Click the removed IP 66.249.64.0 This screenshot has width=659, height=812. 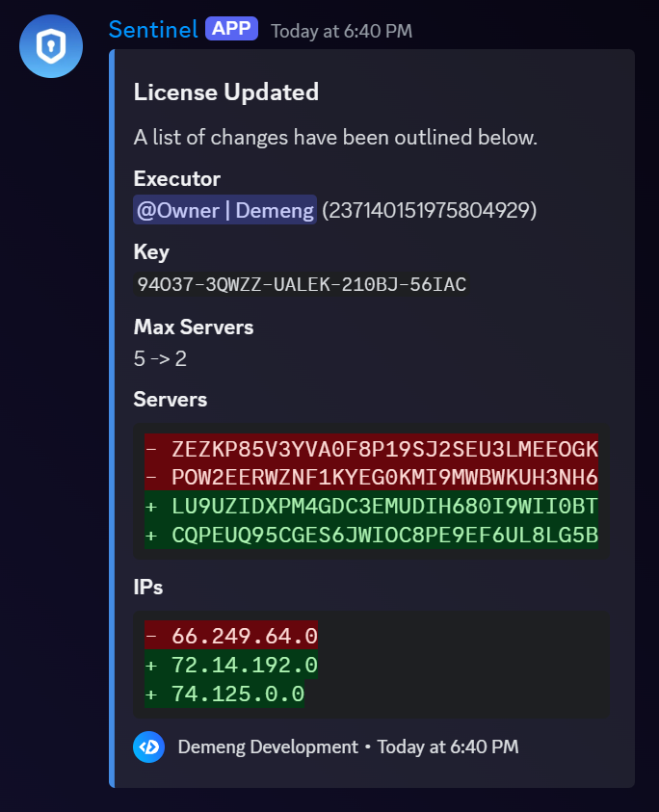coord(231,636)
